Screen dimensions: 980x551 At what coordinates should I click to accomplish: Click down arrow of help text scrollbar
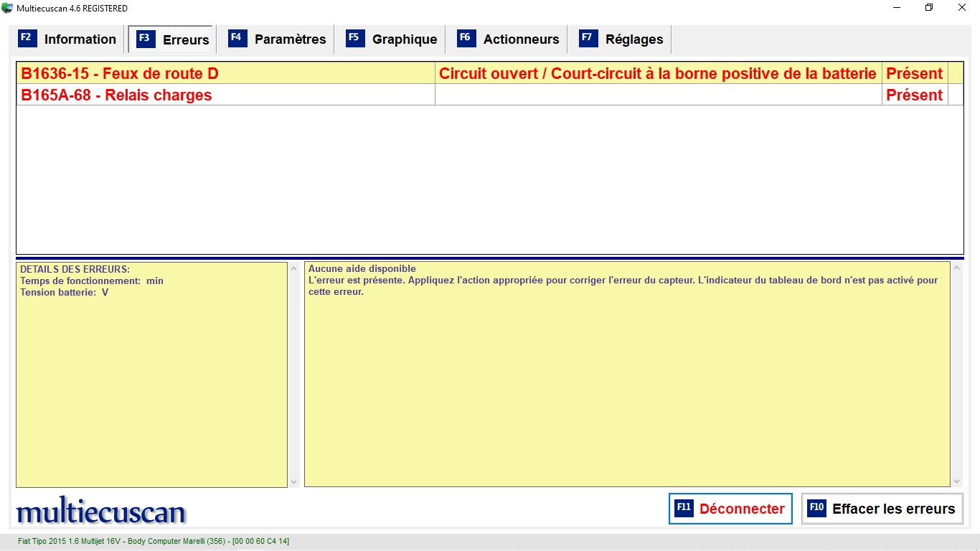click(x=956, y=481)
